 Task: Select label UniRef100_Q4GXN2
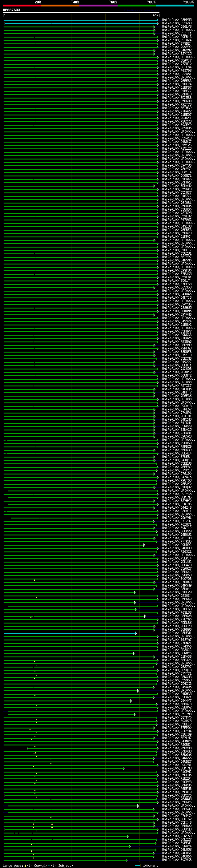tap(177, 50)
